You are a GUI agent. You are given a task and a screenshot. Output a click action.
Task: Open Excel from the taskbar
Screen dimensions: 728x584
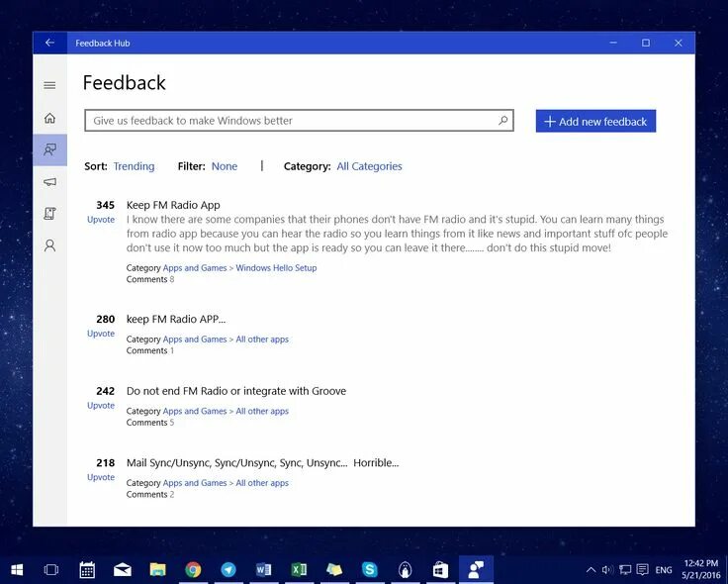point(299,569)
